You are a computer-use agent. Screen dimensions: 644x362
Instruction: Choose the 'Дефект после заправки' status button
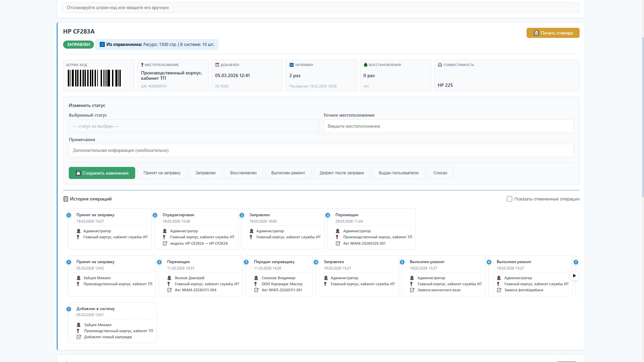tap(342, 173)
